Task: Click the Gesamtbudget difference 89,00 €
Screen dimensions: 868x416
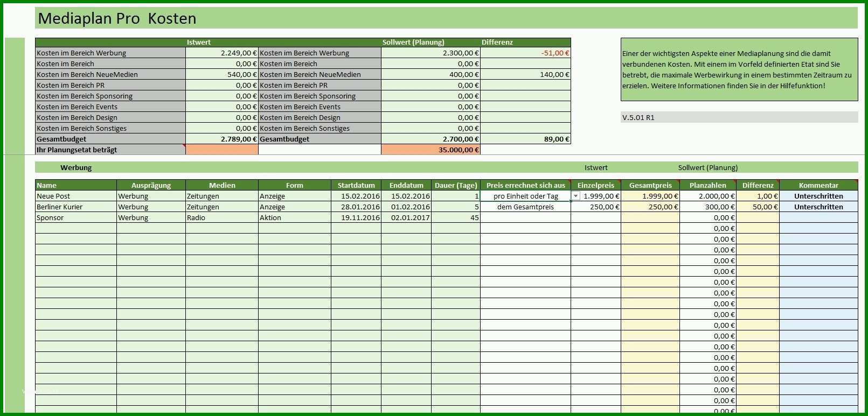Action: pos(525,139)
